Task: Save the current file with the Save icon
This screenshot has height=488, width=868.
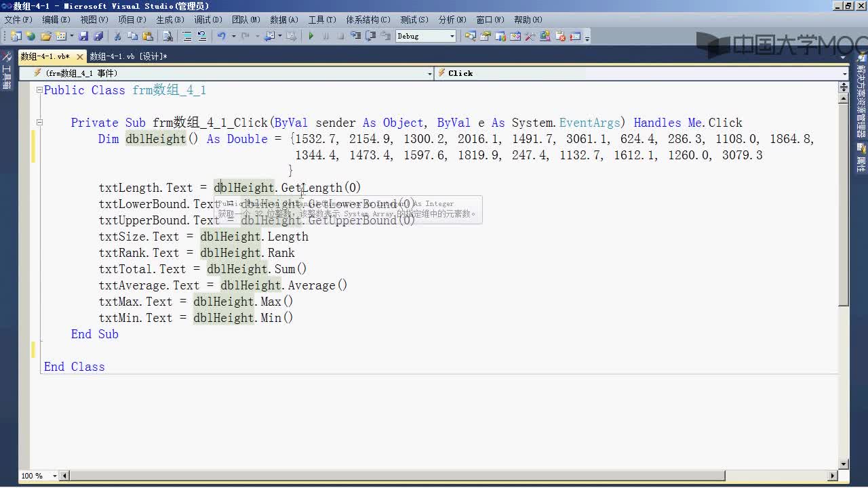Action: click(x=83, y=36)
